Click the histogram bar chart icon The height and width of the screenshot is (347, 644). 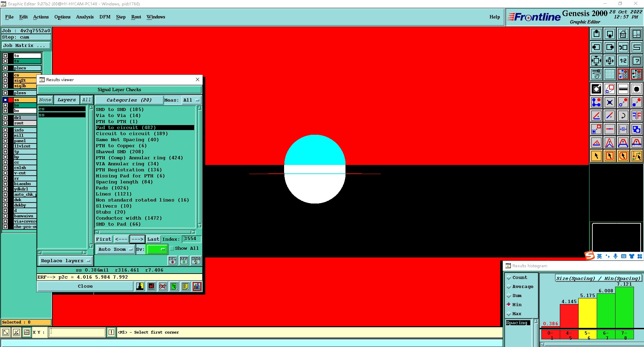coord(197,286)
